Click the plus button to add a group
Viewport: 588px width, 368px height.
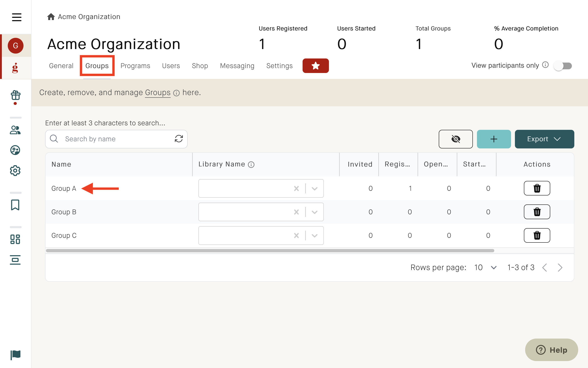tap(494, 139)
